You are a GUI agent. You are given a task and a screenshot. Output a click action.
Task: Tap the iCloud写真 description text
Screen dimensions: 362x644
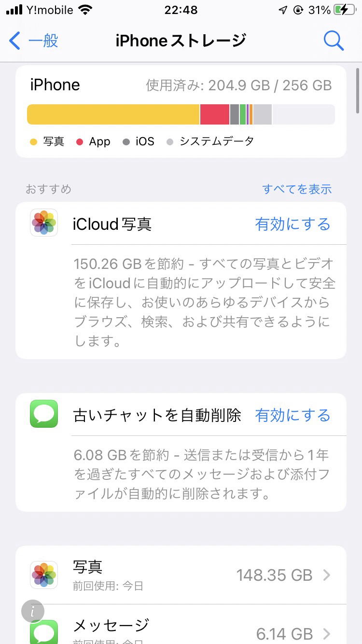[205, 303]
